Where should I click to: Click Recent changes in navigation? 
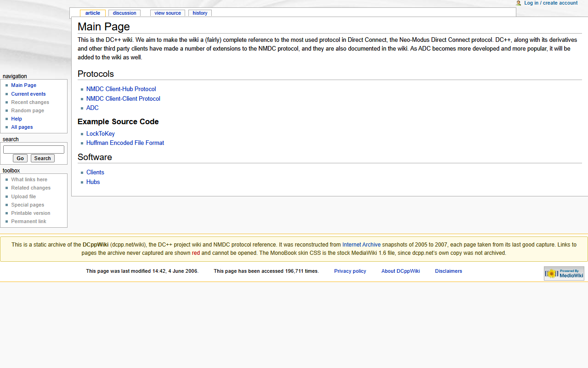[x=30, y=102]
